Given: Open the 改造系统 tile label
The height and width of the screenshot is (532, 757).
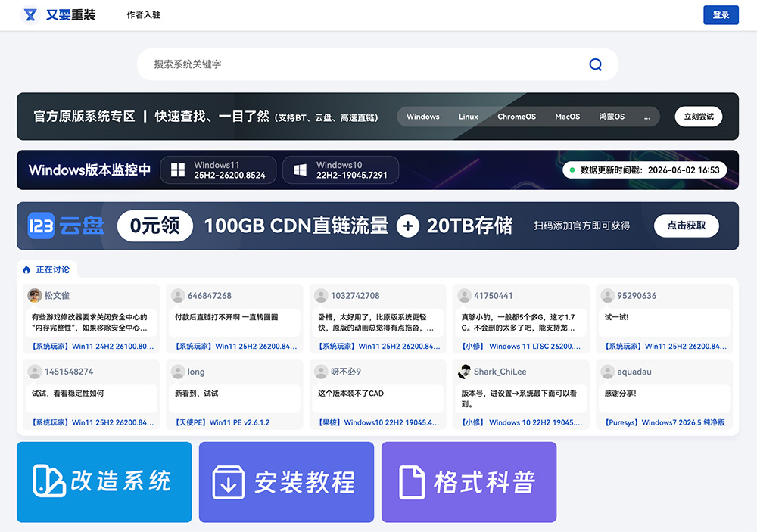Looking at the screenshot, I should [x=120, y=481].
